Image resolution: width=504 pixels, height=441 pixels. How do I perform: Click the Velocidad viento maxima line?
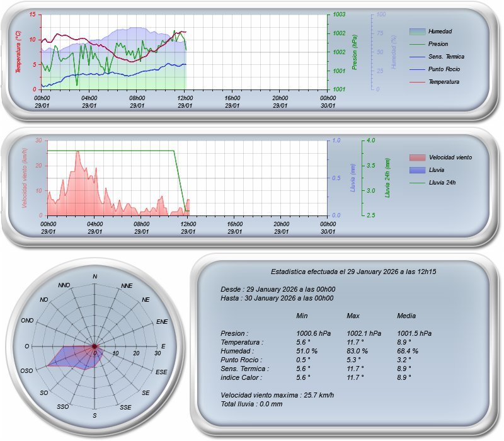click(277, 395)
